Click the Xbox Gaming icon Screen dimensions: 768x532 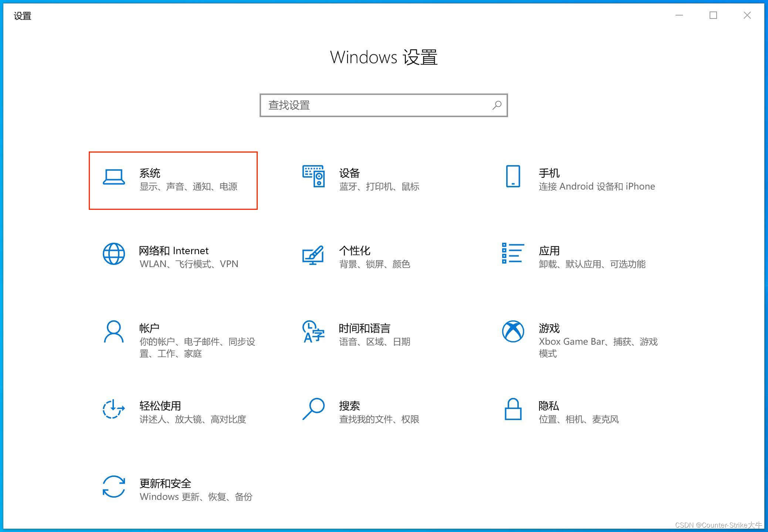click(x=513, y=331)
